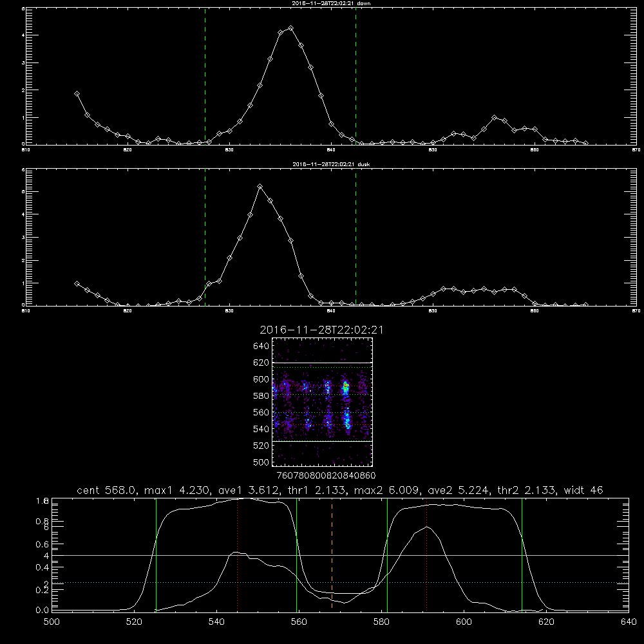
Task: Click the 'widt 46' value
Action: pos(583,490)
